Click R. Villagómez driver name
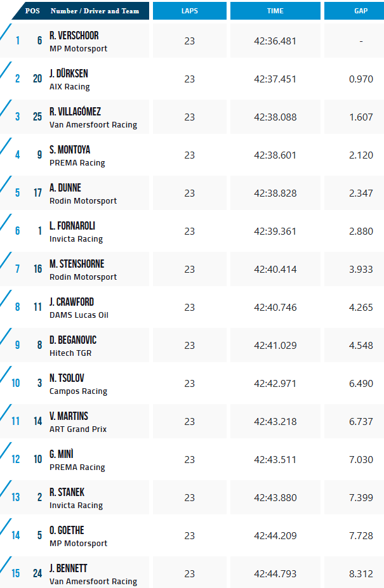Image resolution: width=384 pixels, height=588 pixels. pos(75,112)
